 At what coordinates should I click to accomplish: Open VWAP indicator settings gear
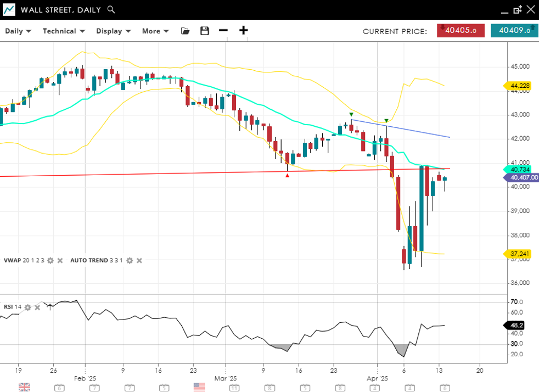click(50, 261)
